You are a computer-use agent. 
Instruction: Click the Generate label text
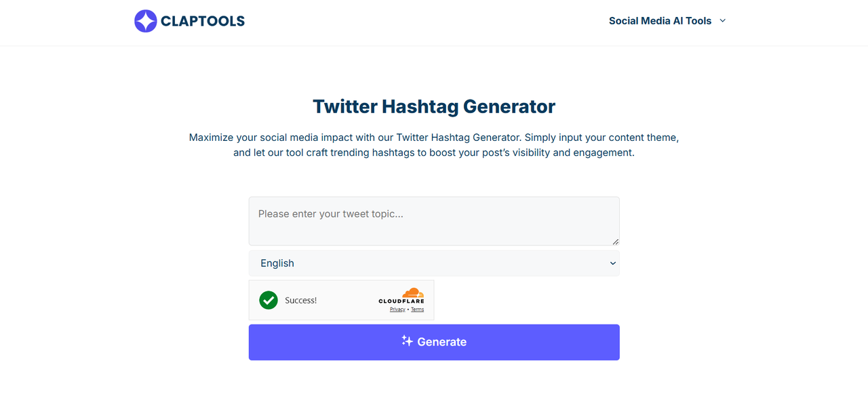pos(442,342)
